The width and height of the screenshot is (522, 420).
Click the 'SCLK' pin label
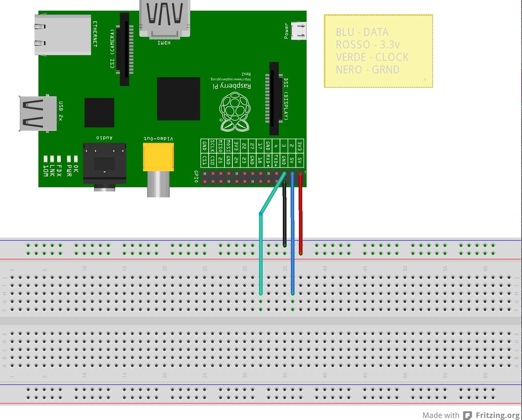coord(212,146)
